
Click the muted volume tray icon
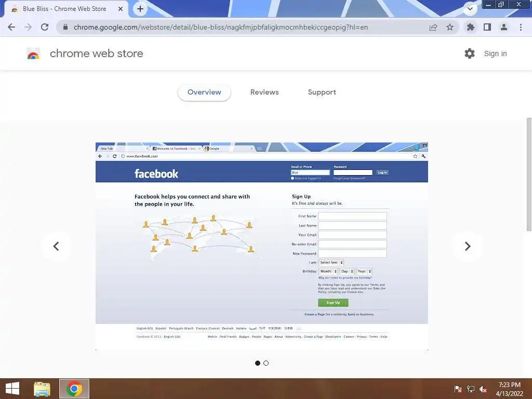(483, 389)
